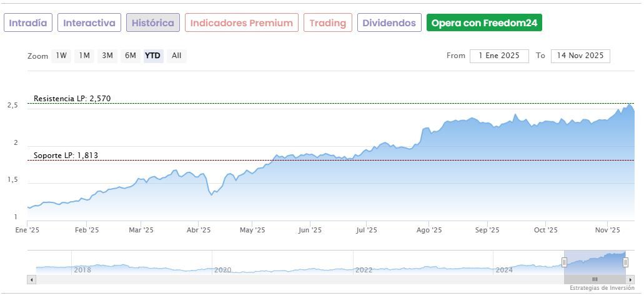Set zoom range to 3M

point(107,56)
